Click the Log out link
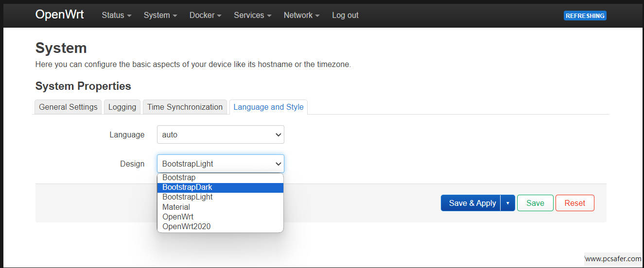Viewport: 644px width, 268px height. point(345,15)
